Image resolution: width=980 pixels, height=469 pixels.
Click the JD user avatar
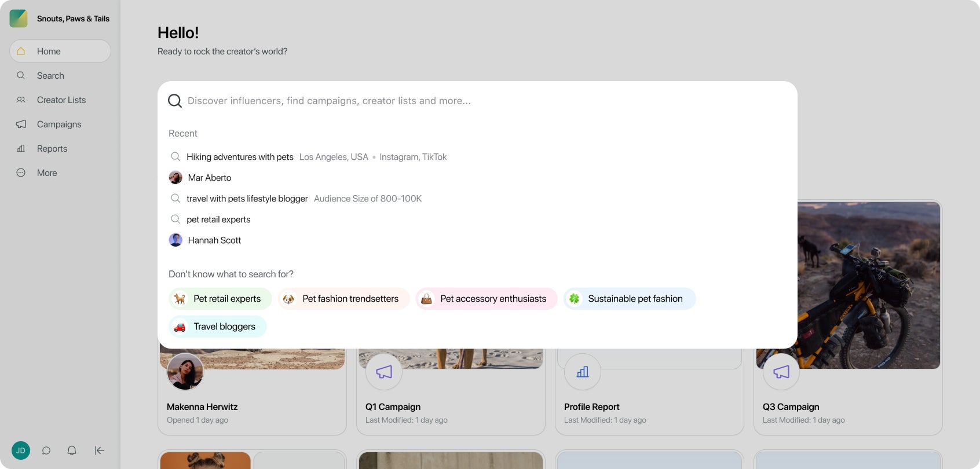(21, 450)
